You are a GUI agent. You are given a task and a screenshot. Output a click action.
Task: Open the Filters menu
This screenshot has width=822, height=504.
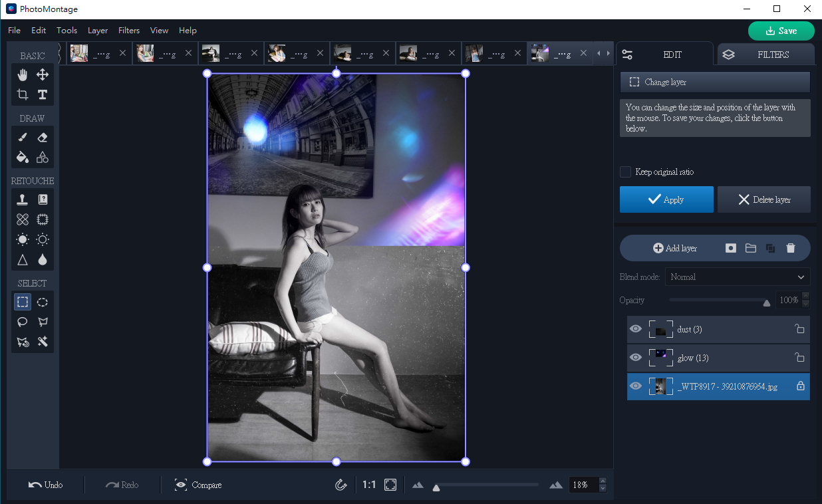(129, 31)
